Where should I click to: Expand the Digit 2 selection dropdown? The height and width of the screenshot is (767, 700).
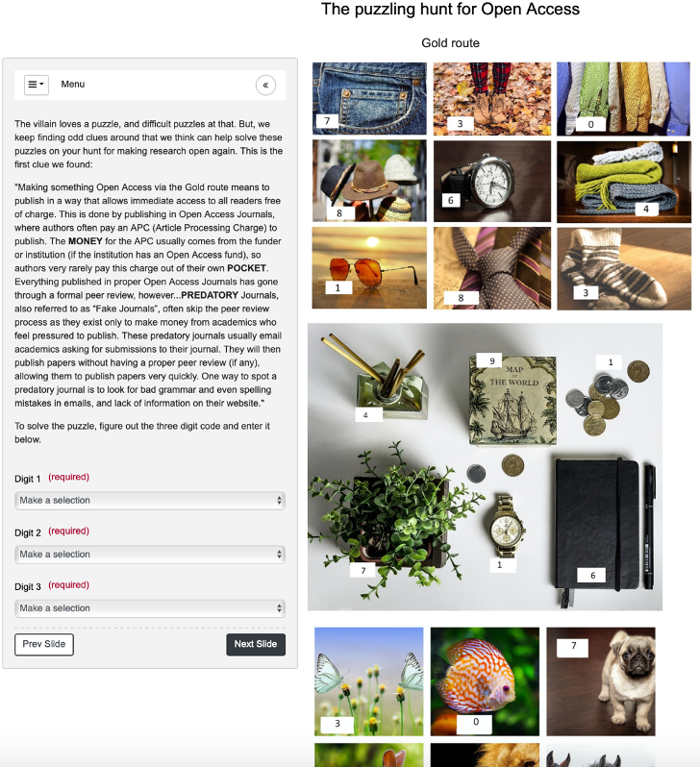coord(150,555)
